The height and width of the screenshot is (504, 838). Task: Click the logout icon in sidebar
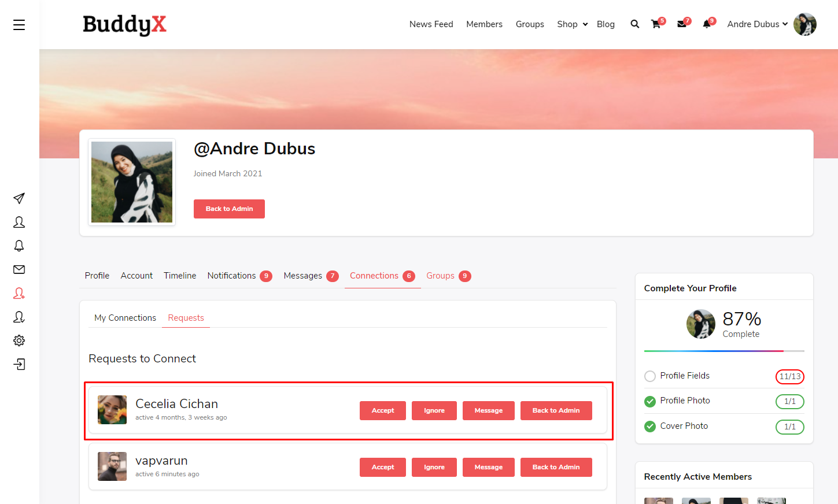tap(19, 364)
